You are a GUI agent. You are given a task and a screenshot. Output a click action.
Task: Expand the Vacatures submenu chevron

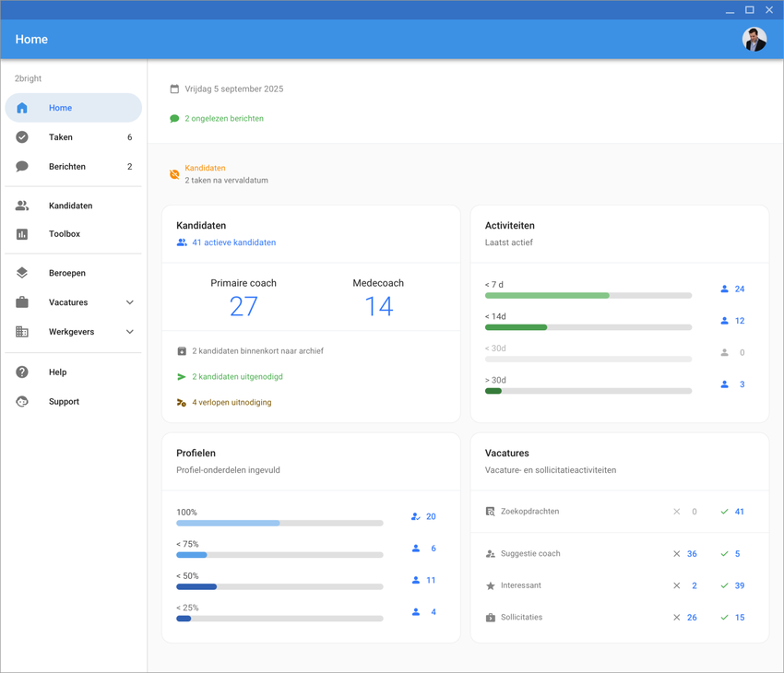click(x=130, y=302)
